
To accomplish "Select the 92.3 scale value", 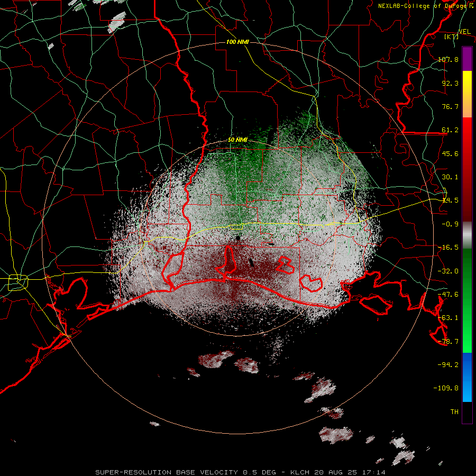I will 450,83.
